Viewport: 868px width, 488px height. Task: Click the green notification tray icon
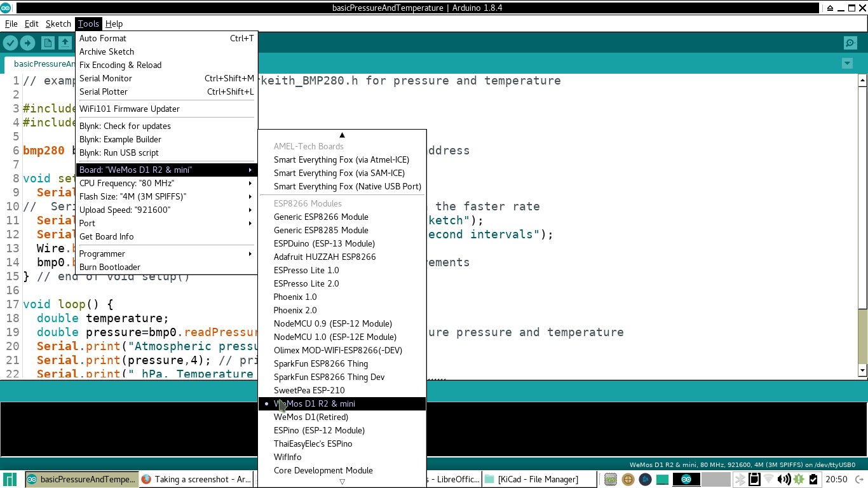[798, 479]
